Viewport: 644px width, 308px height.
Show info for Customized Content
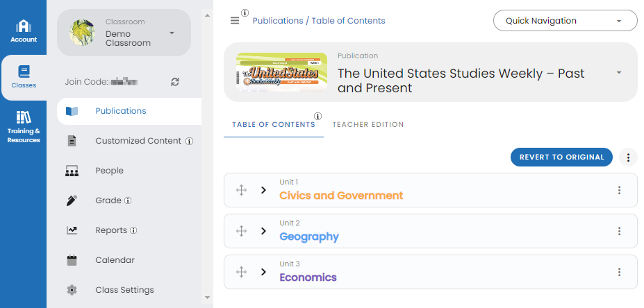(189, 141)
